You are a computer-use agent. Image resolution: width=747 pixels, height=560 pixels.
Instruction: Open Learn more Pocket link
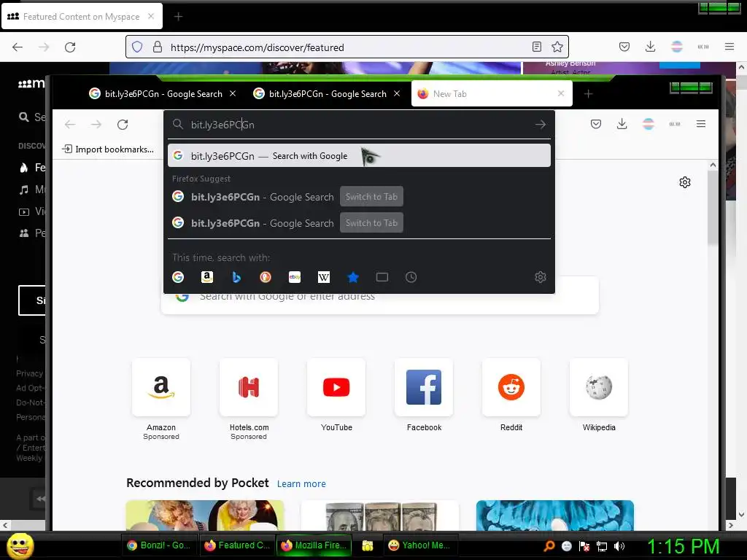point(301,484)
